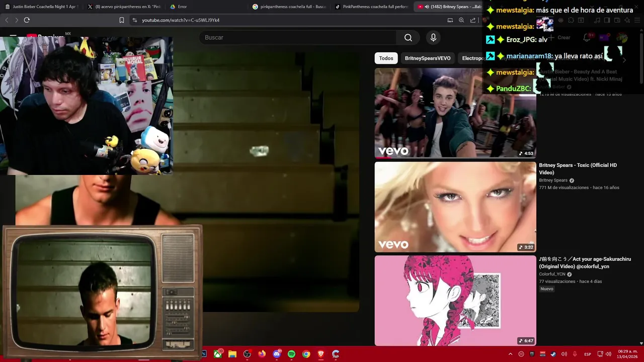644x362 pixels.
Task: Click the Nuevo badge on Sakurachiru video
Action: coord(547,289)
